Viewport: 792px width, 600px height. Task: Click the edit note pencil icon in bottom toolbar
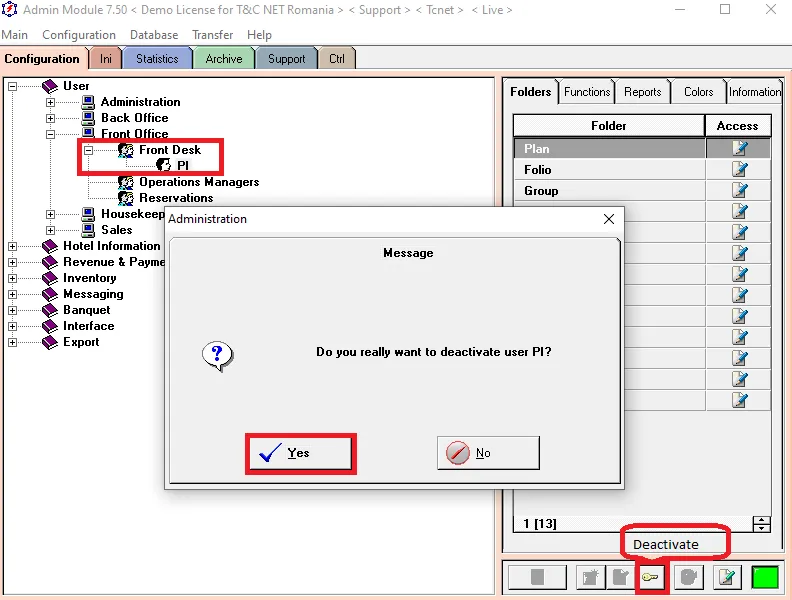coord(727,577)
